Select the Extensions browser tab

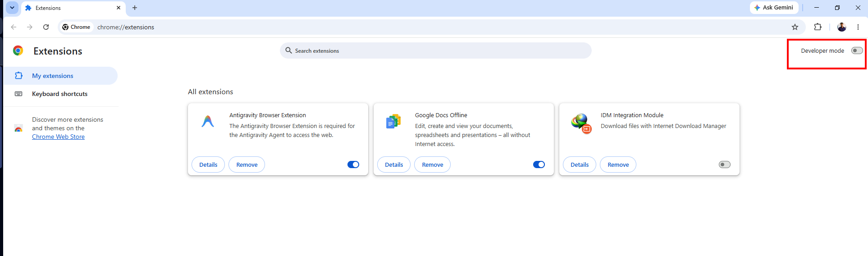click(72, 8)
